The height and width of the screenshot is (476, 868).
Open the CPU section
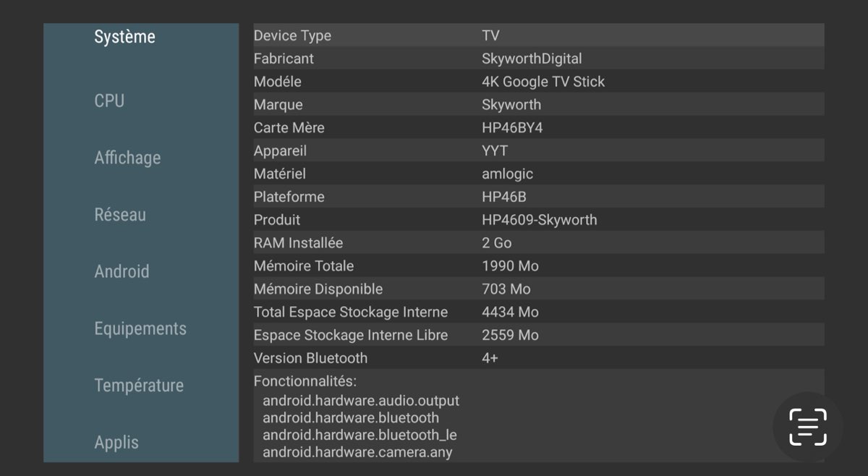tap(109, 101)
